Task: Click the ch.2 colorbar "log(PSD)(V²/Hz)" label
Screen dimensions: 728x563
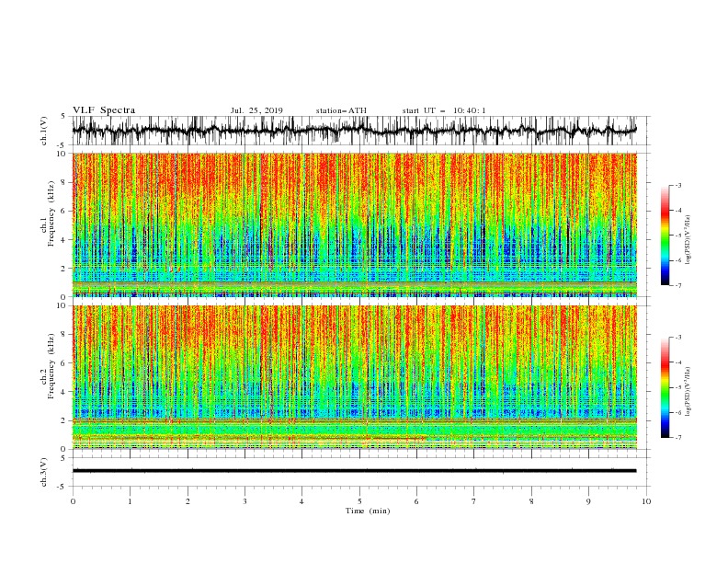Action: (688, 392)
